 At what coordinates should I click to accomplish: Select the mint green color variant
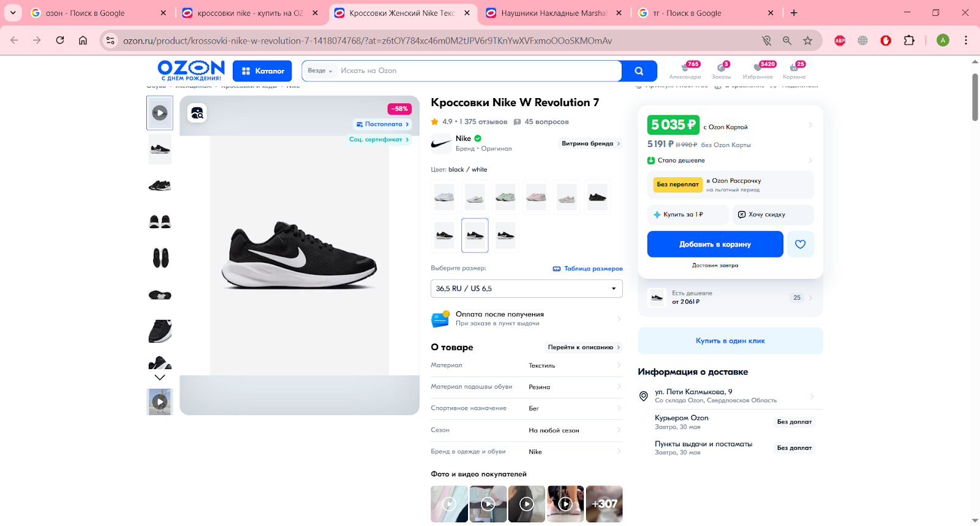tap(505, 197)
